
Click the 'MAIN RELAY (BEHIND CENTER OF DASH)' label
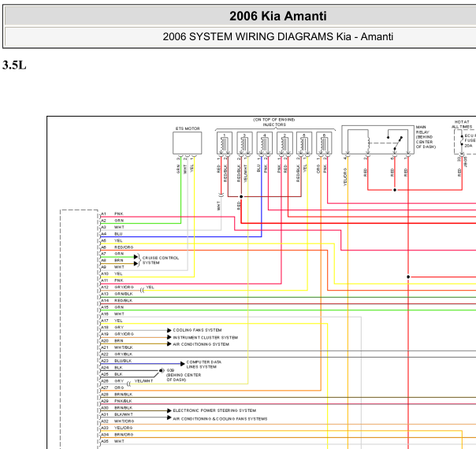(426, 137)
